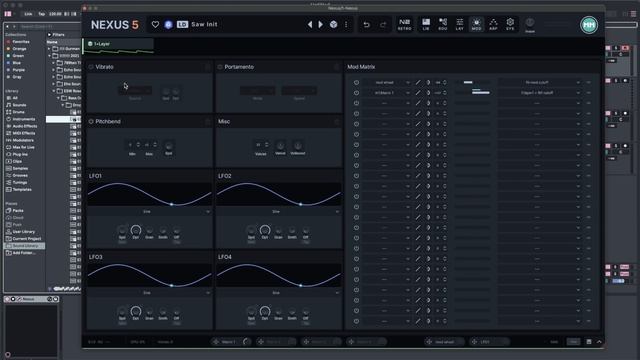The image size is (640, 360).
Task: Open the SYS settings gear page
Action: pos(510,24)
